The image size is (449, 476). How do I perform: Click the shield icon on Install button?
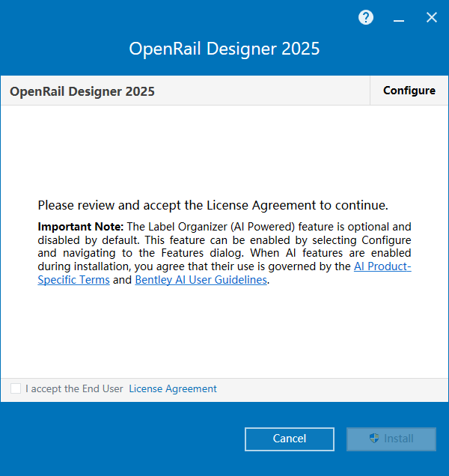pos(375,439)
